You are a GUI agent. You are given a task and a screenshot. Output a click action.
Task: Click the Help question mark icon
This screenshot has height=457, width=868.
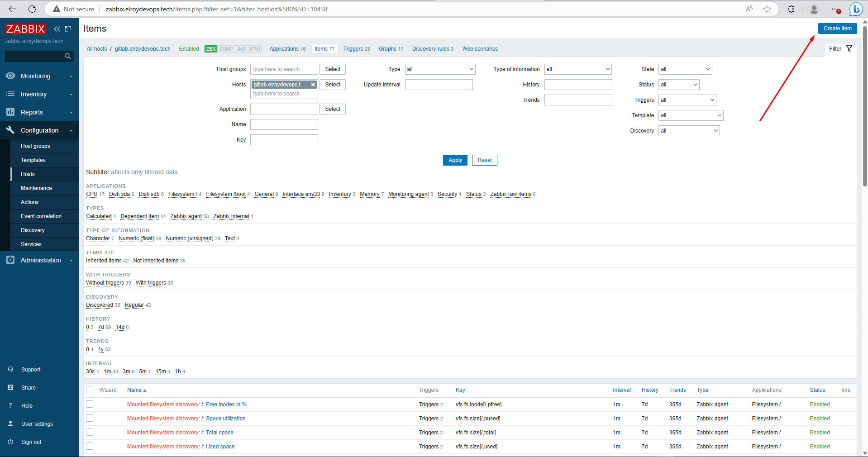click(x=10, y=405)
